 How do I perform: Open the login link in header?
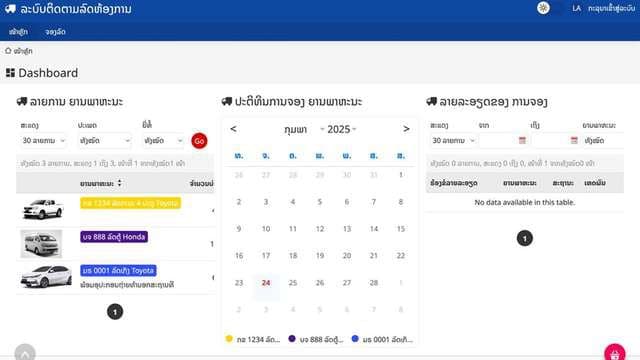point(611,8)
